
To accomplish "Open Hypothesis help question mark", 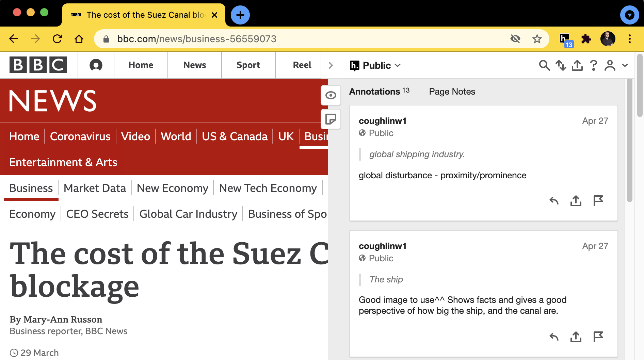I will pos(594,65).
